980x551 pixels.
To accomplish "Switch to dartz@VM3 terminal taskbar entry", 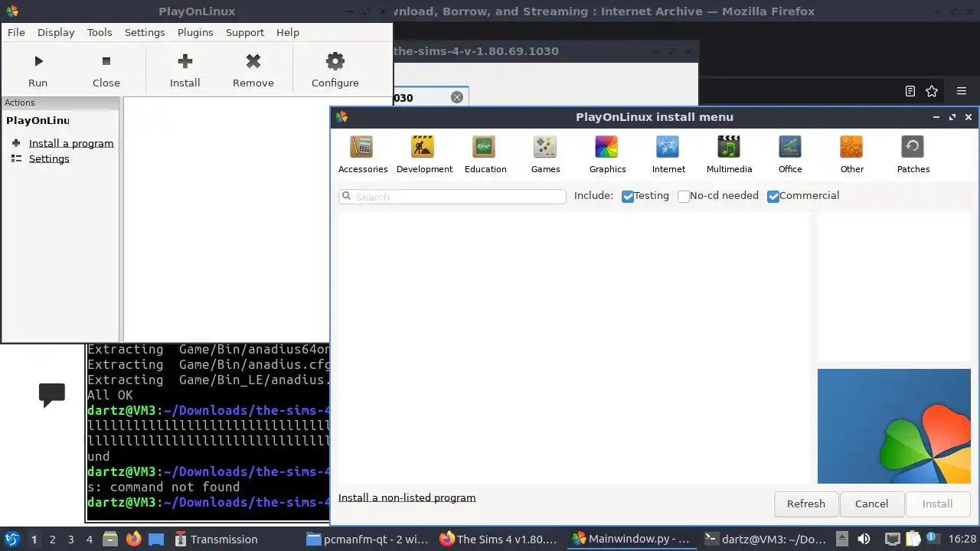I will [765, 540].
